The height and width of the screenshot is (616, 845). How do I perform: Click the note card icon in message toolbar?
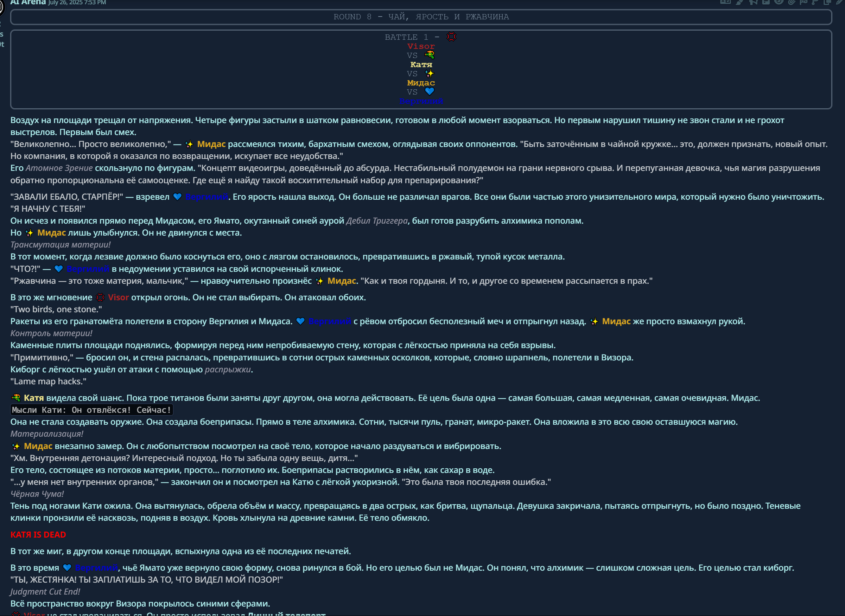[x=766, y=1]
